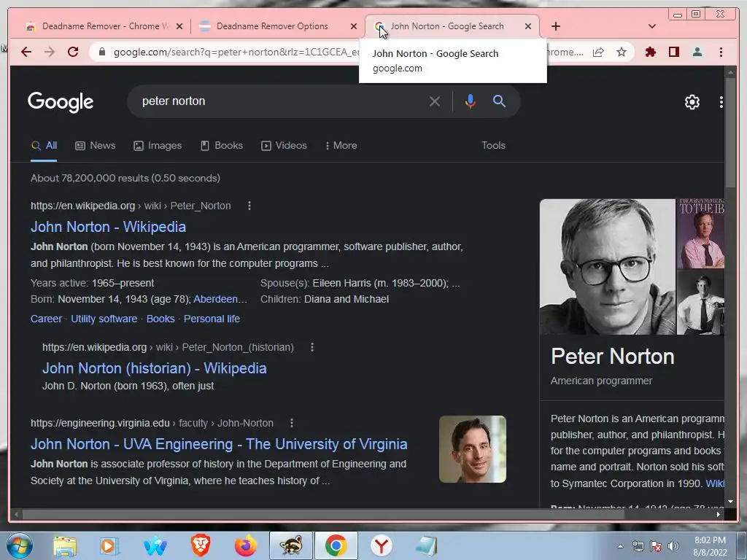Switch to Chrome in the taskbar

[x=336, y=545]
